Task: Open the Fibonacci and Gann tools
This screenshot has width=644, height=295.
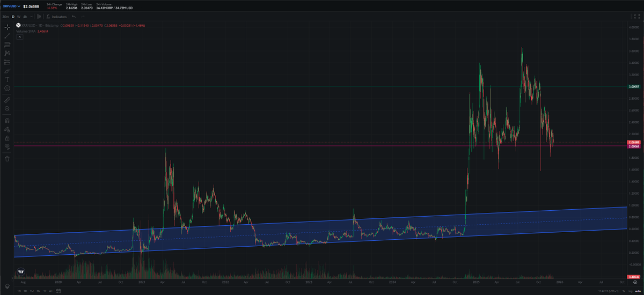Action: (7, 45)
